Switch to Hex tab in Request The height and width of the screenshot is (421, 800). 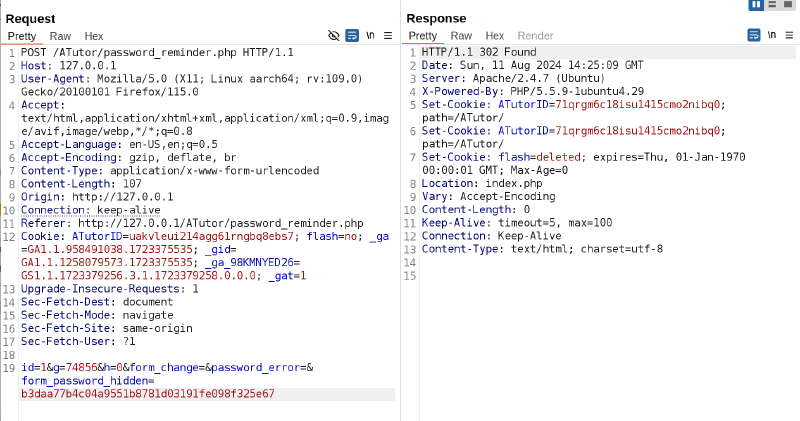(94, 36)
